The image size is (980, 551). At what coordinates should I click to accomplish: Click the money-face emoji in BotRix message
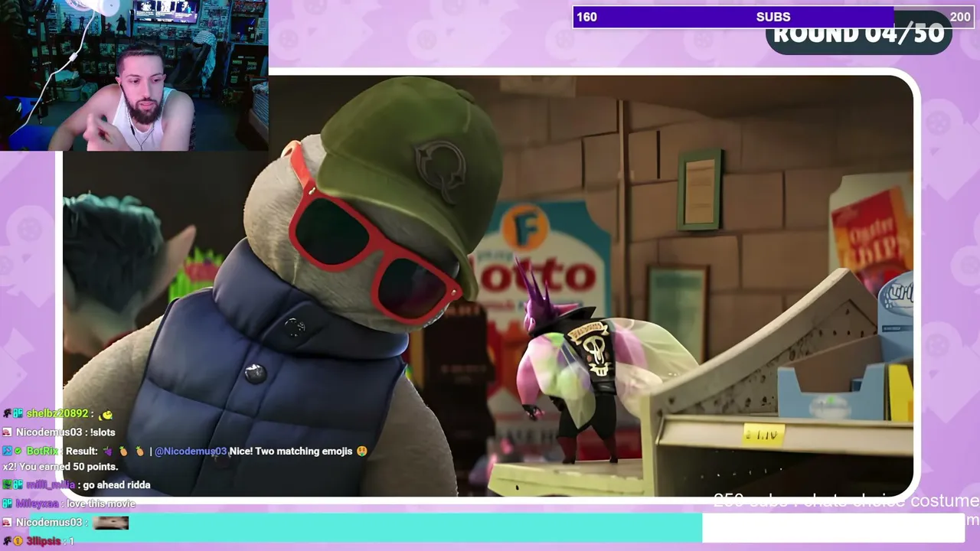click(x=361, y=451)
